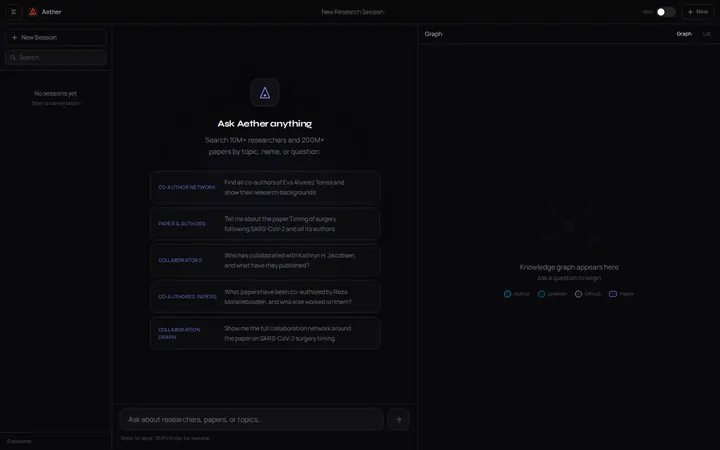Click 'Knowledge graph appears here' text

[569, 267]
